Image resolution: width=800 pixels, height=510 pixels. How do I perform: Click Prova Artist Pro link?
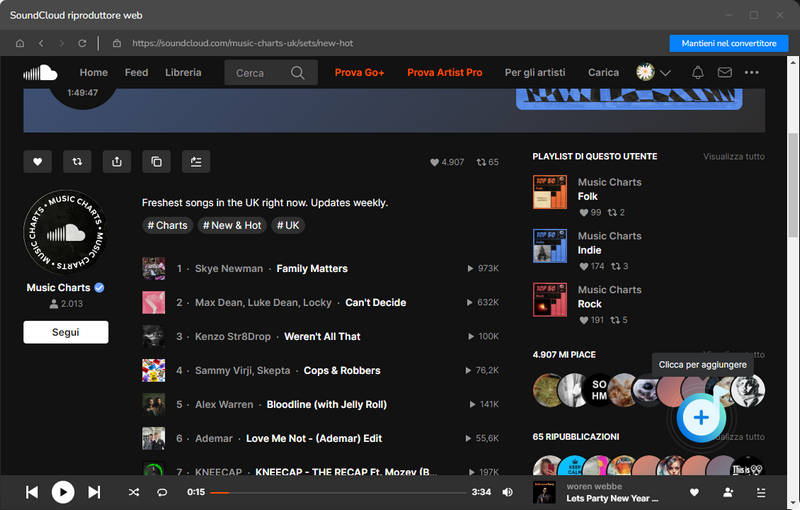(x=444, y=72)
